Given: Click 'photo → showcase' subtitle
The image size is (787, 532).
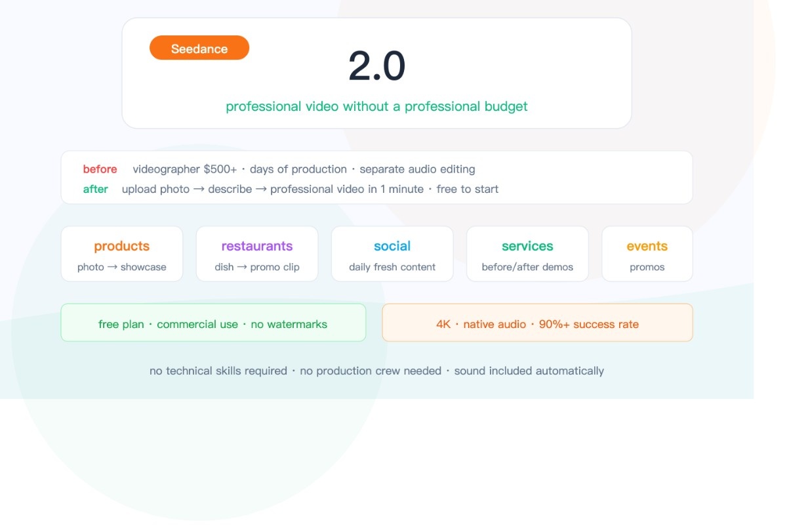Looking at the screenshot, I should (x=122, y=267).
